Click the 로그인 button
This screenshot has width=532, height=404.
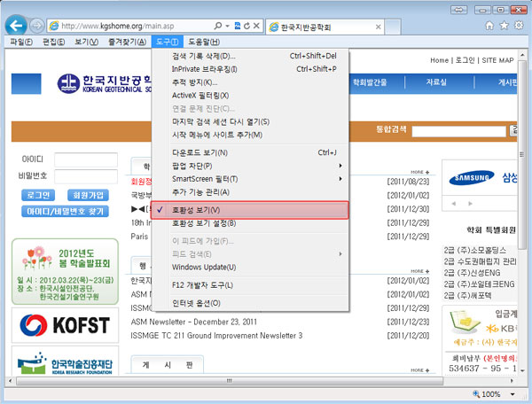(x=38, y=195)
